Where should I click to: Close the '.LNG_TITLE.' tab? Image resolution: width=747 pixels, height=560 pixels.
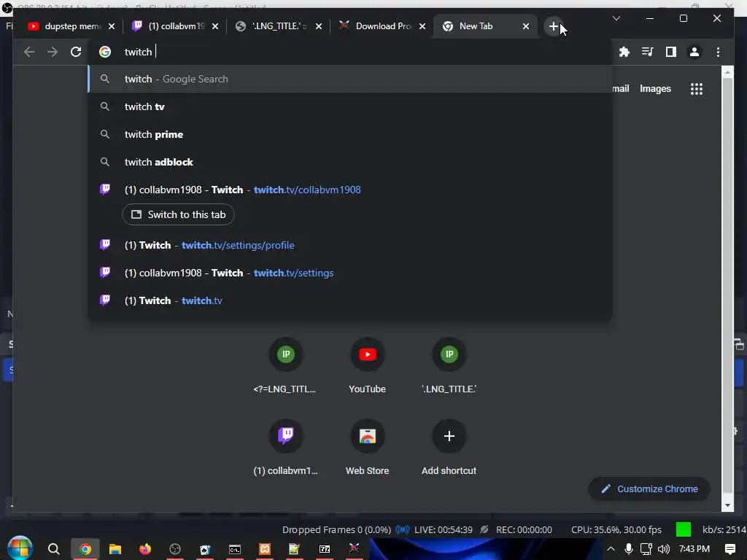point(319,26)
